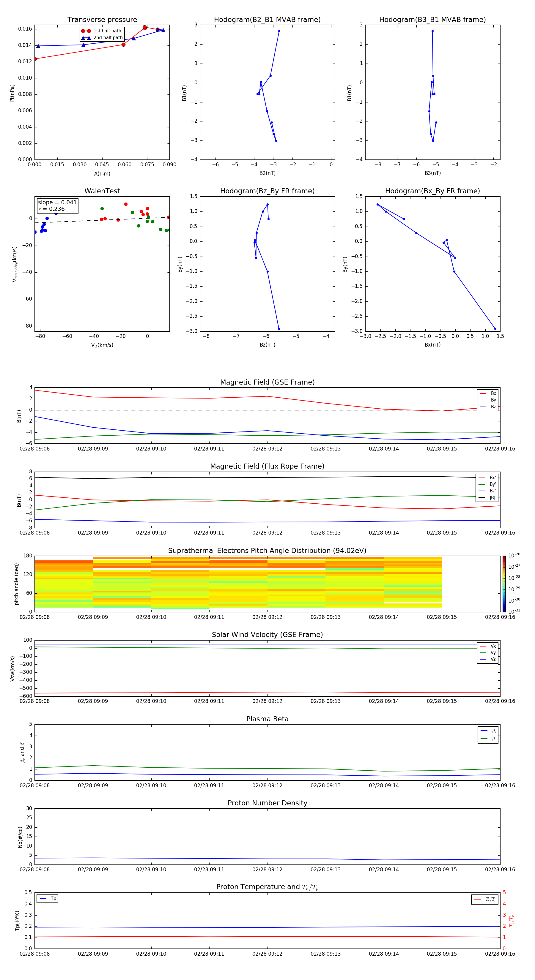
Task: Click the 'r = 0.236' annotation text
Action: (51, 209)
